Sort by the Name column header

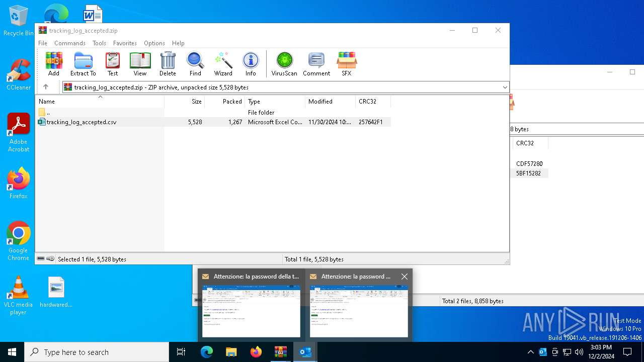pos(100,102)
